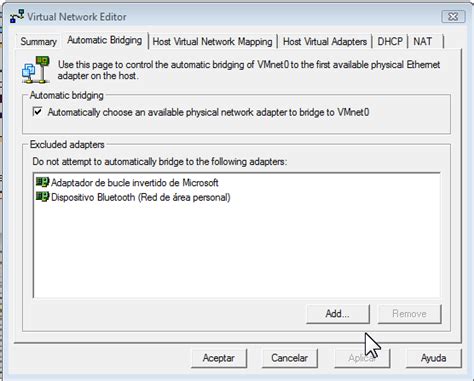Select 'Dispositivo Bluetooth (Red de área personal)' entry
The image size is (474, 381).
pyautogui.click(x=141, y=197)
